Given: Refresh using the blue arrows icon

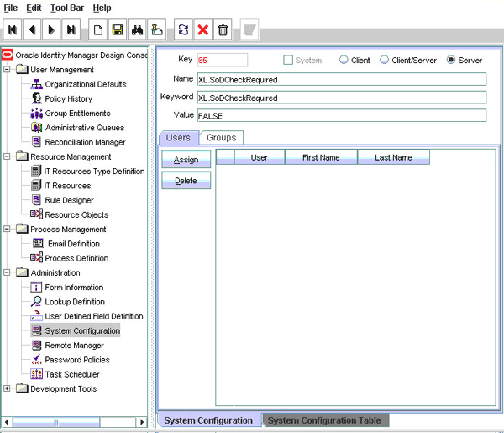Looking at the screenshot, I should point(183,29).
